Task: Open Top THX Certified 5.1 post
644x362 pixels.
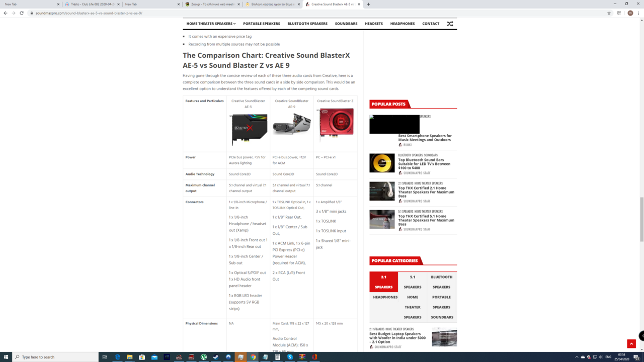Action: point(426,220)
